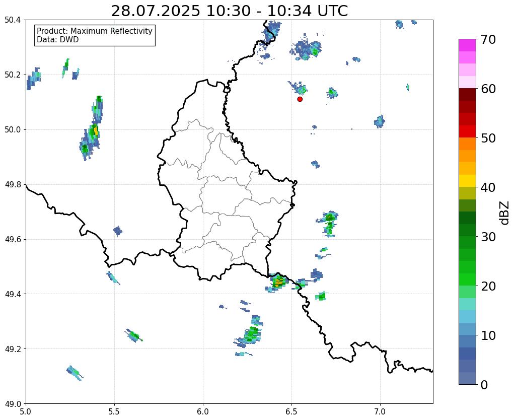Image resolution: width=515 pixels, height=420 pixels.
Task: Click the 'Data: DWD' legend line
Action: (x=58, y=40)
